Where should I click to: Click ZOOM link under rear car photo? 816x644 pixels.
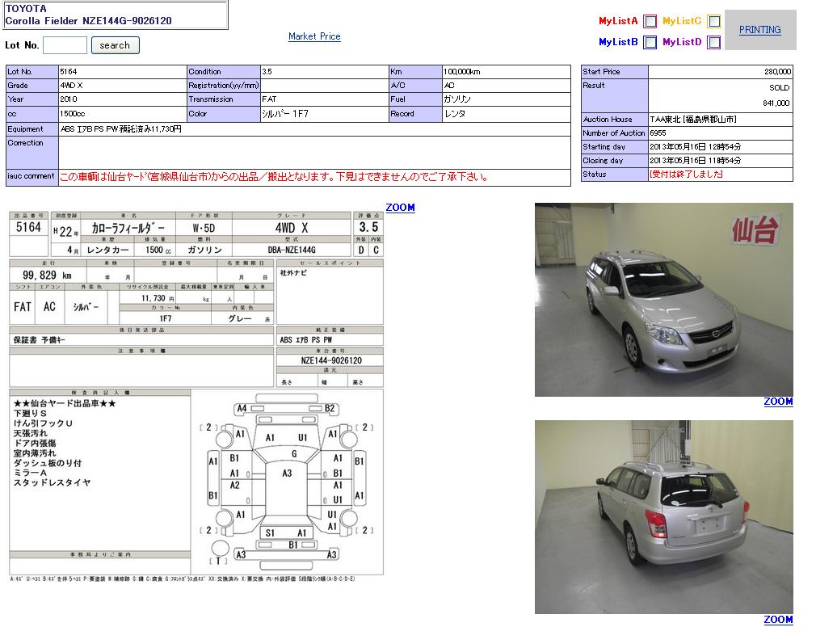tap(778, 620)
